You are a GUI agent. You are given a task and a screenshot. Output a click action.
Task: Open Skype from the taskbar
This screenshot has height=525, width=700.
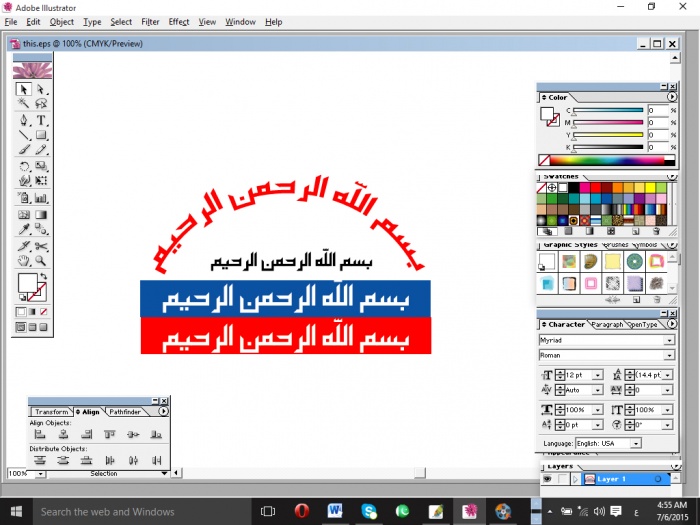point(369,511)
